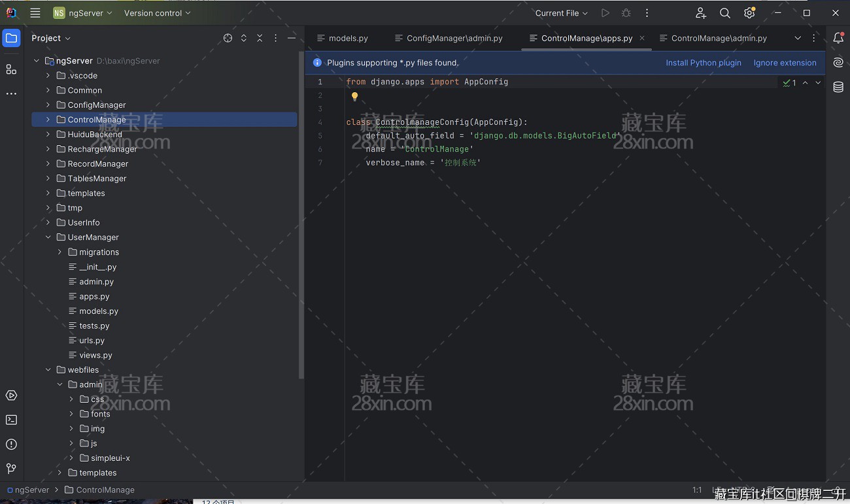This screenshot has height=504, width=850.
Task: Switch to the ConfigManager\admin.py tab
Action: [454, 39]
